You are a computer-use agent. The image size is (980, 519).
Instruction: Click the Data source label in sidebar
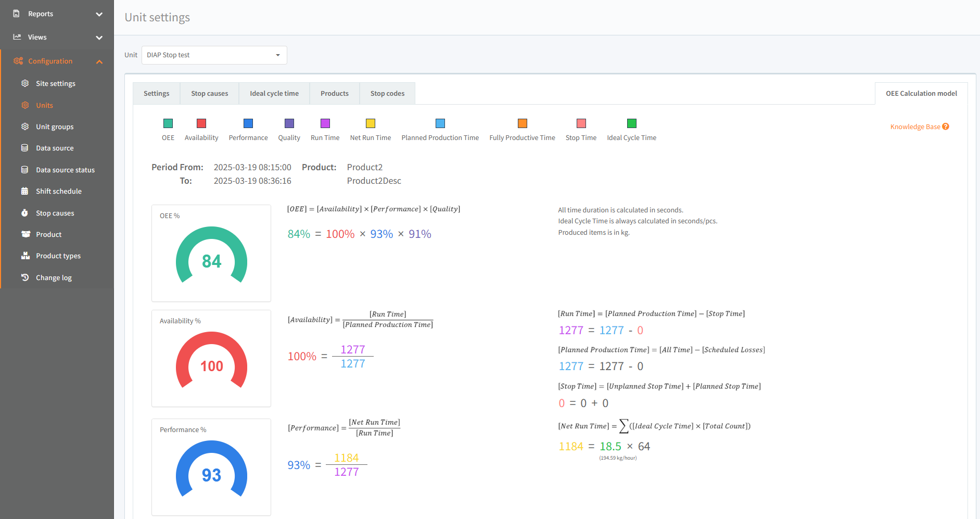(55, 148)
